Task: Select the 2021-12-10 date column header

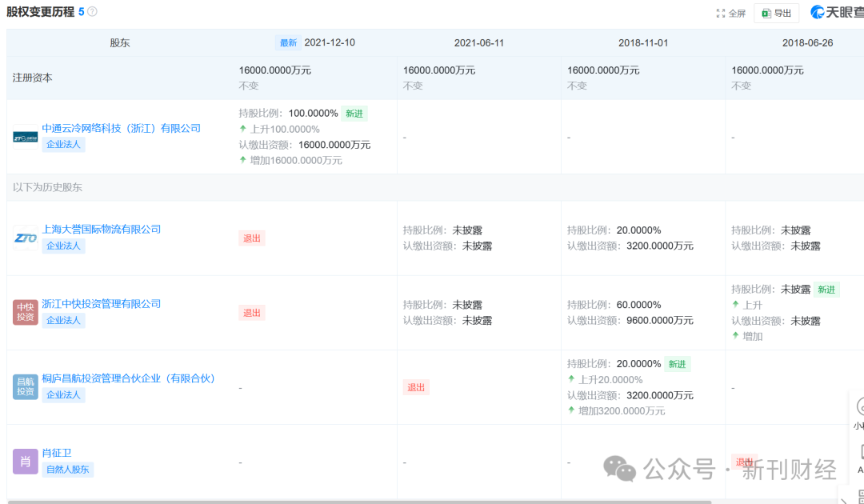Action: 330,42
